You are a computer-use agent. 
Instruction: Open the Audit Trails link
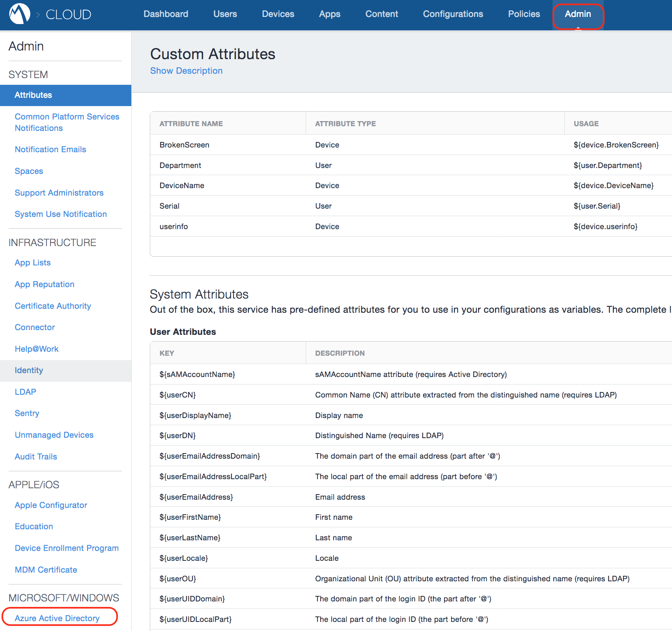[36, 457]
